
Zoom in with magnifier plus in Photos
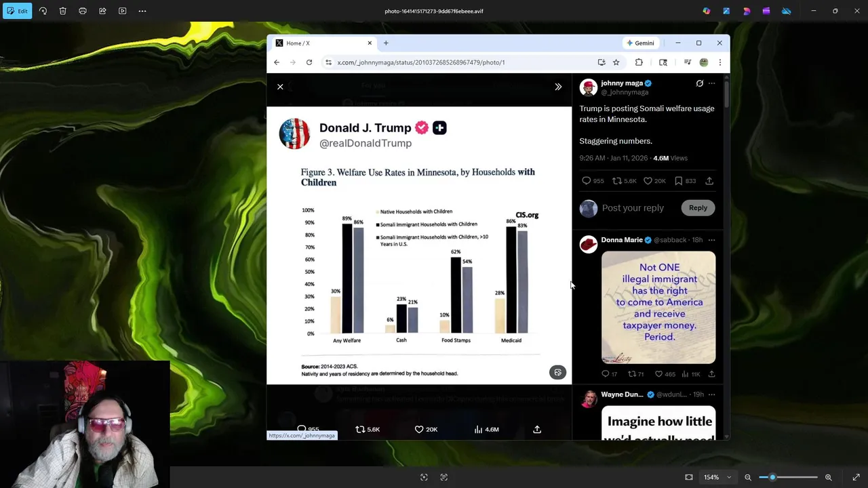pos(828,477)
